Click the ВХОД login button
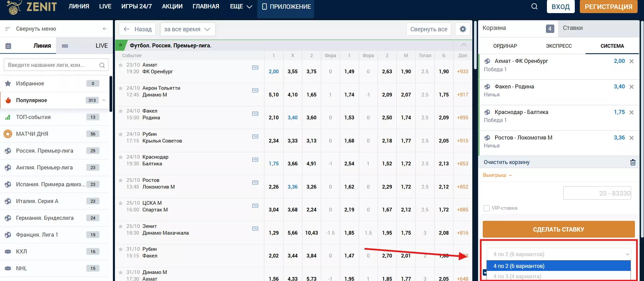The height and width of the screenshot is (281, 644). (x=561, y=6)
